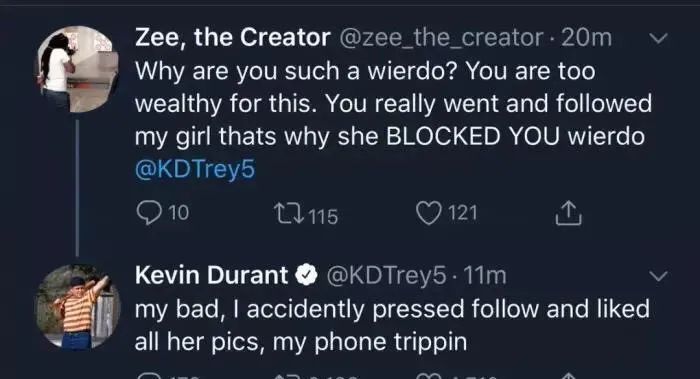Image resolution: width=700 pixels, height=379 pixels.
Task: Expand options chevron on Kevin Durant's tweet
Action: [658, 275]
